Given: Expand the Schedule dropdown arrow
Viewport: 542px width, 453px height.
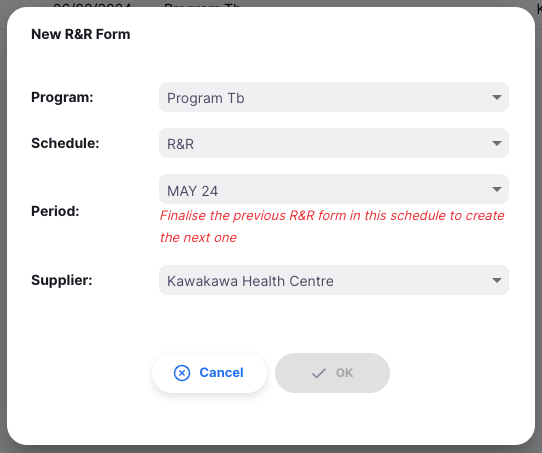Looking at the screenshot, I should pyautogui.click(x=497, y=143).
